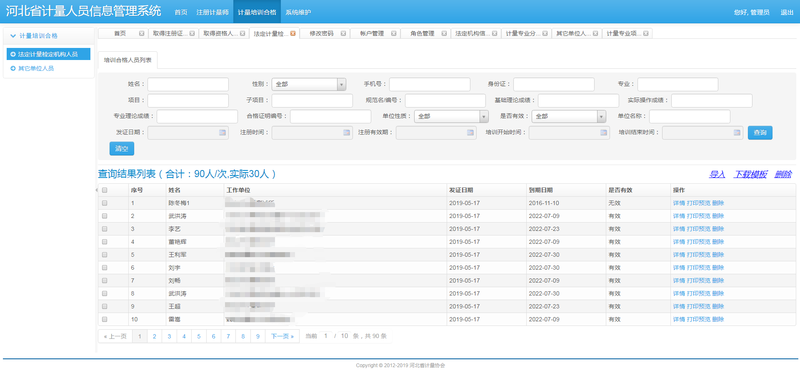Viewport: 800px width, 373px height.
Task: Focus the 手机号 input field
Action: tap(430, 85)
